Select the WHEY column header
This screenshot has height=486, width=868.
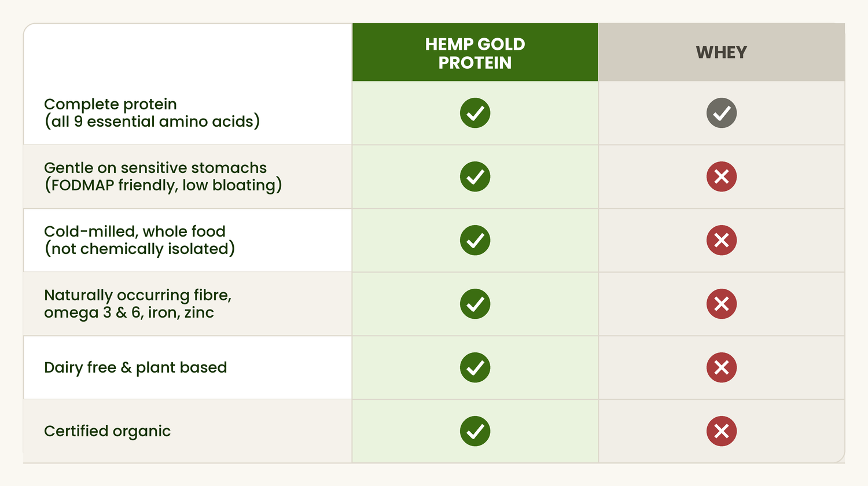point(722,53)
